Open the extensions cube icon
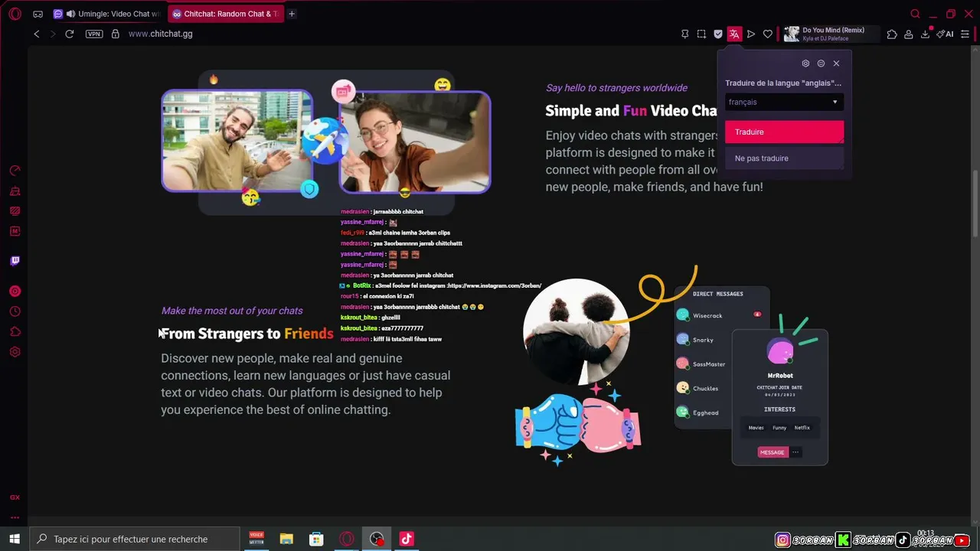This screenshot has height=551, width=980. (892, 34)
